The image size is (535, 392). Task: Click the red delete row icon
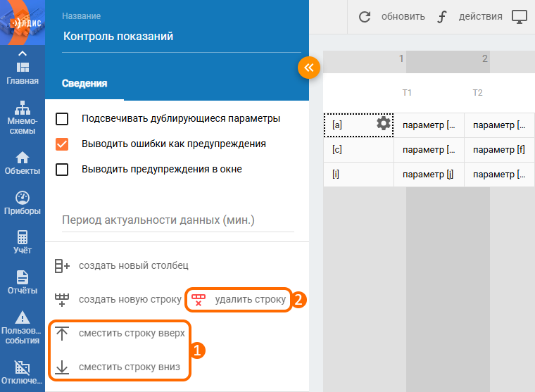coord(199,300)
